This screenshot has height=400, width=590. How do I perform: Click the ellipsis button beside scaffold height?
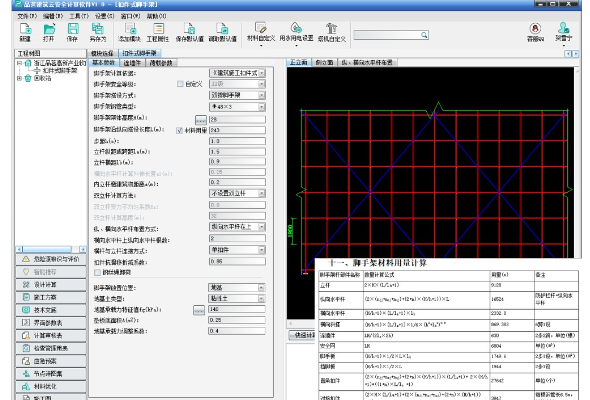coord(201,120)
